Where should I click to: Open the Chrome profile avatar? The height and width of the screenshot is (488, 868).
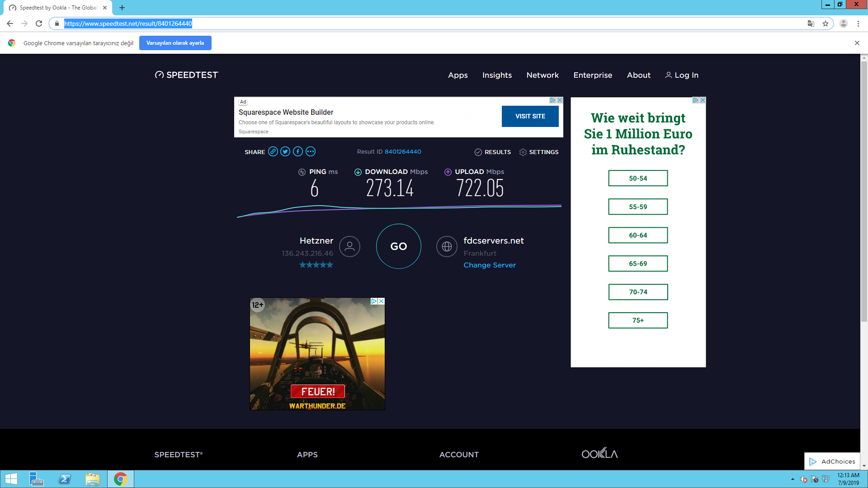[x=844, y=23]
